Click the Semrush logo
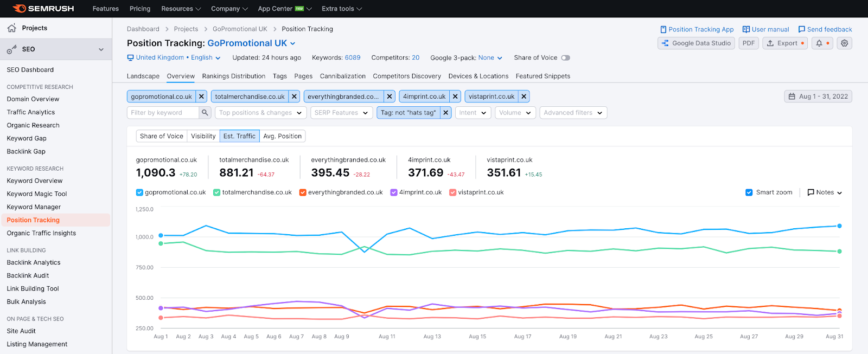The image size is (868, 354). [x=43, y=9]
